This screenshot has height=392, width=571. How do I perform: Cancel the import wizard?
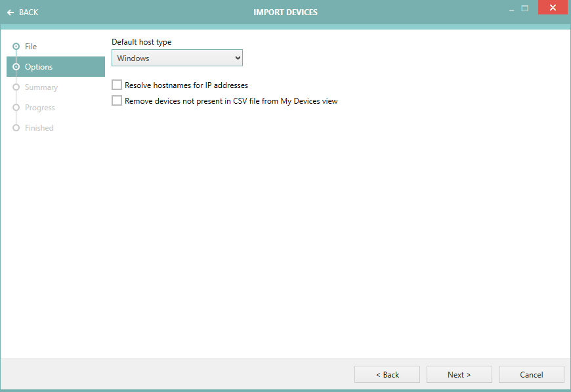[531, 374]
